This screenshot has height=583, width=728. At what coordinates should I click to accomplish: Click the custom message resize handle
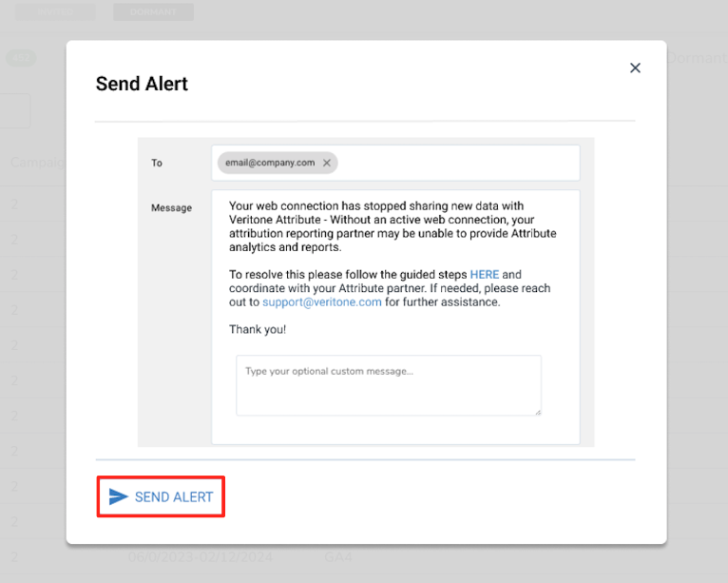[x=537, y=412]
